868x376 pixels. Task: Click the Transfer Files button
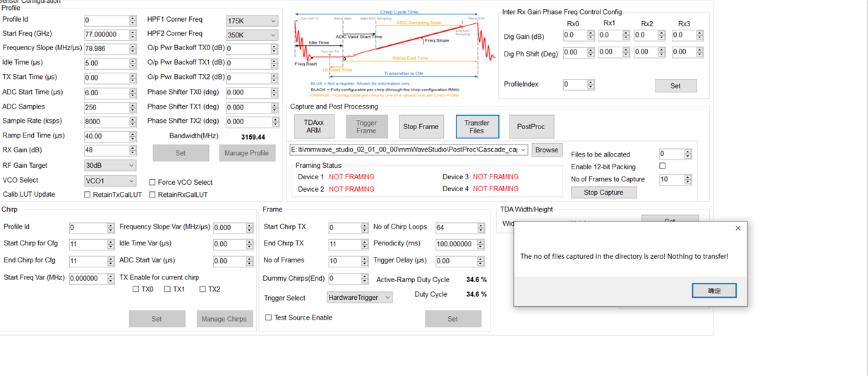[x=477, y=126]
